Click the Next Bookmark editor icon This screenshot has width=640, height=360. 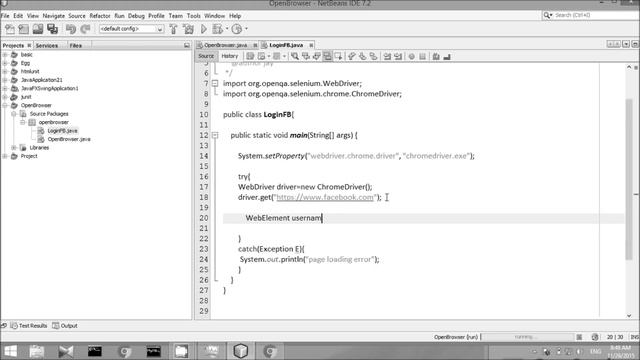362,56
